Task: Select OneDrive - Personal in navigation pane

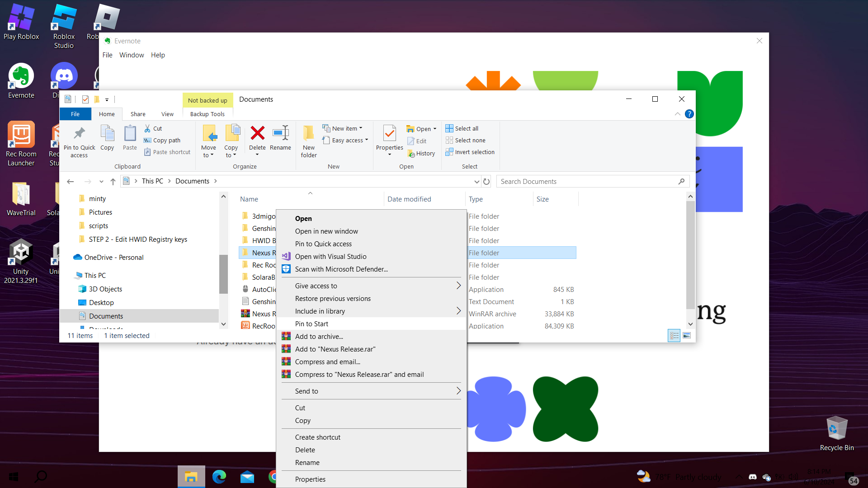Action: click(x=114, y=257)
